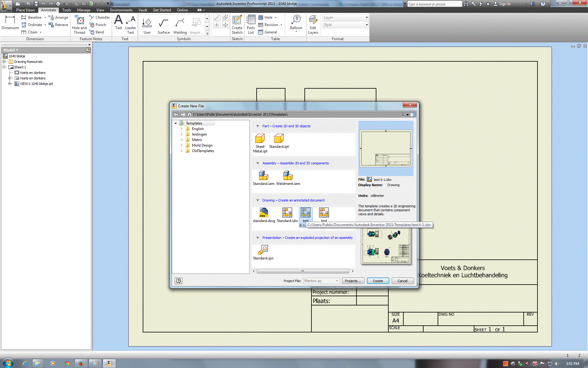Select the Dimension tool
Image resolution: width=588 pixels, height=368 pixels.
point(10,23)
